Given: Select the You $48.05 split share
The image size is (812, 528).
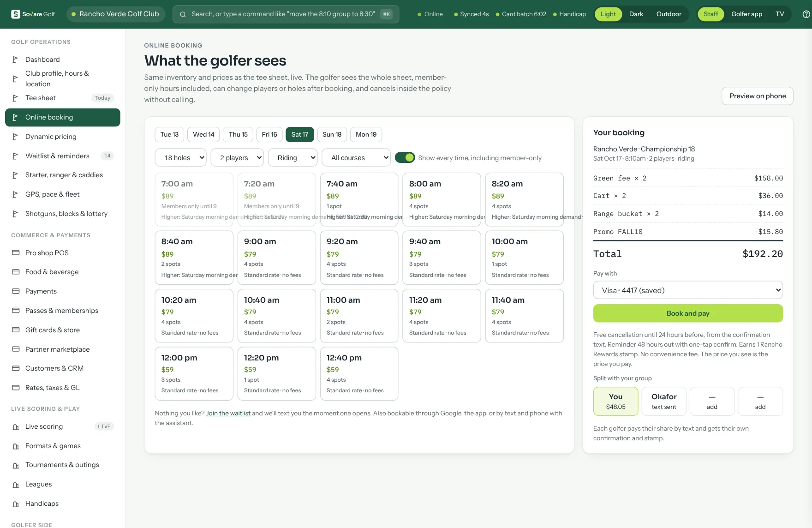Looking at the screenshot, I should coord(615,402).
